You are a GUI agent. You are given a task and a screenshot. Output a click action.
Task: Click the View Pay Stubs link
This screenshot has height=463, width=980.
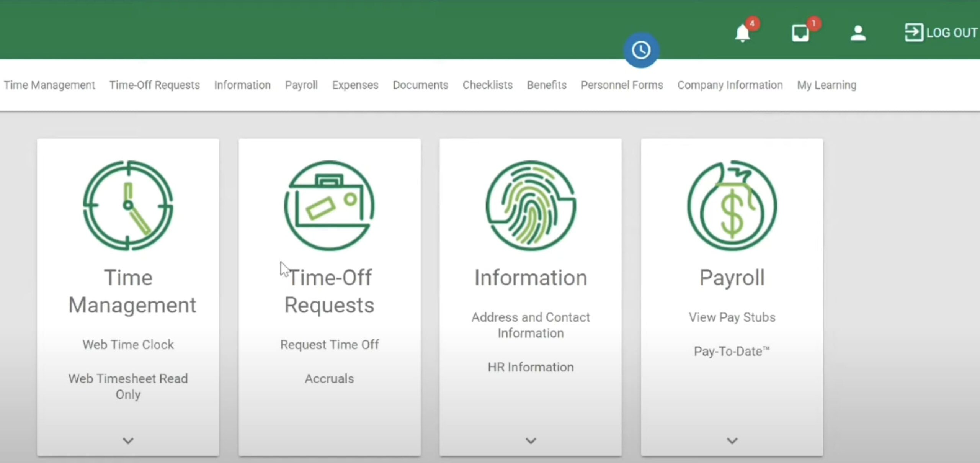click(732, 317)
